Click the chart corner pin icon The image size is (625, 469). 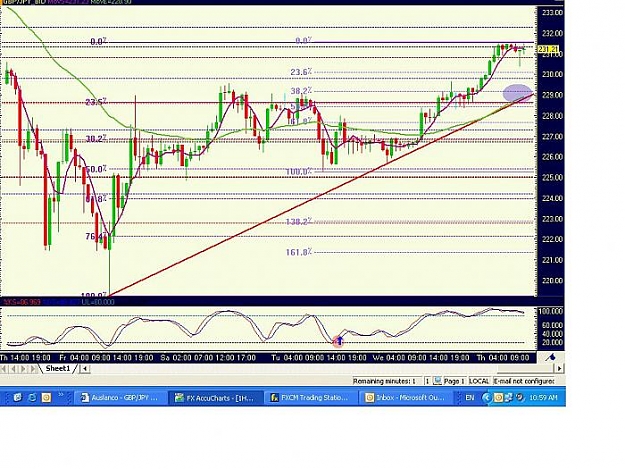tap(551, 357)
